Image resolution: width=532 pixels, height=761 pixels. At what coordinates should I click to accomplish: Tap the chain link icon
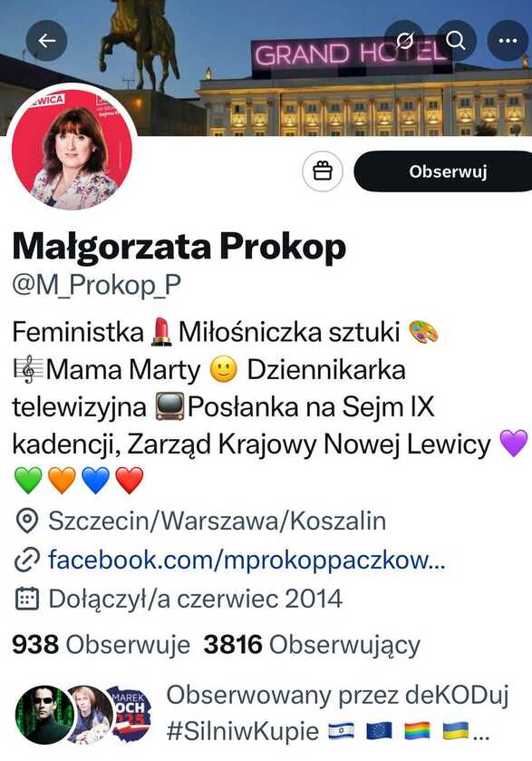(x=26, y=560)
